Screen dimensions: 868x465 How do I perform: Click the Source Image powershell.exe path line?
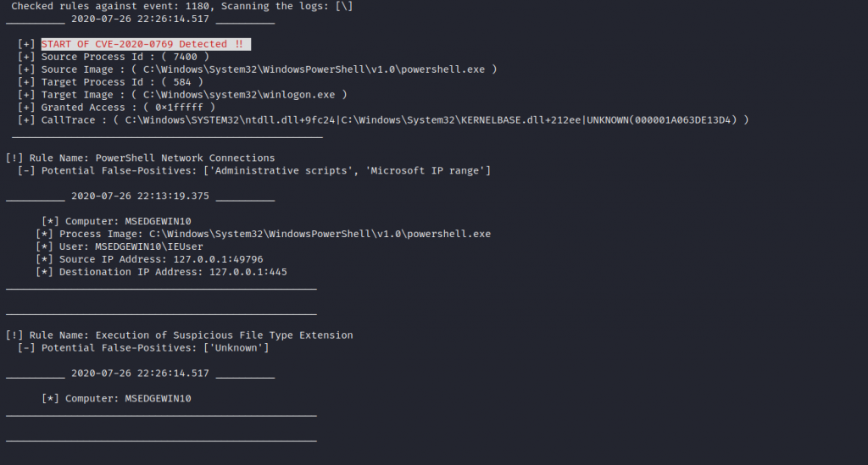[x=257, y=69]
